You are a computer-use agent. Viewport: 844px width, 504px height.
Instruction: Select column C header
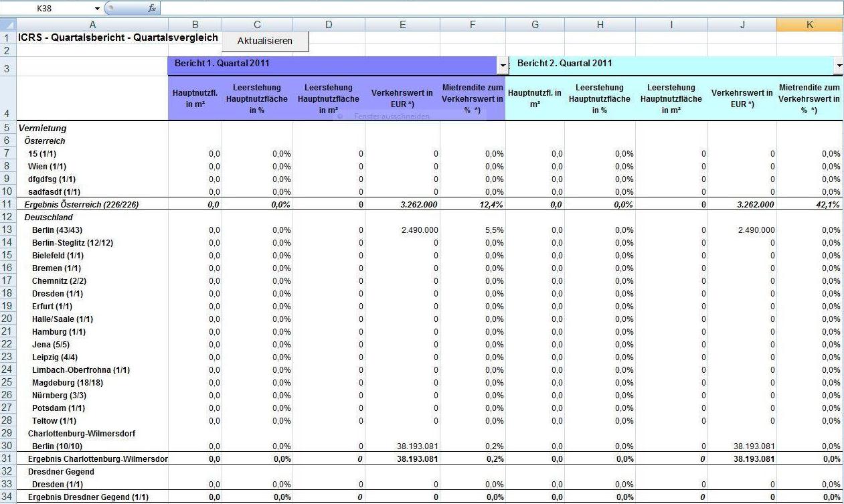click(x=257, y=25)
